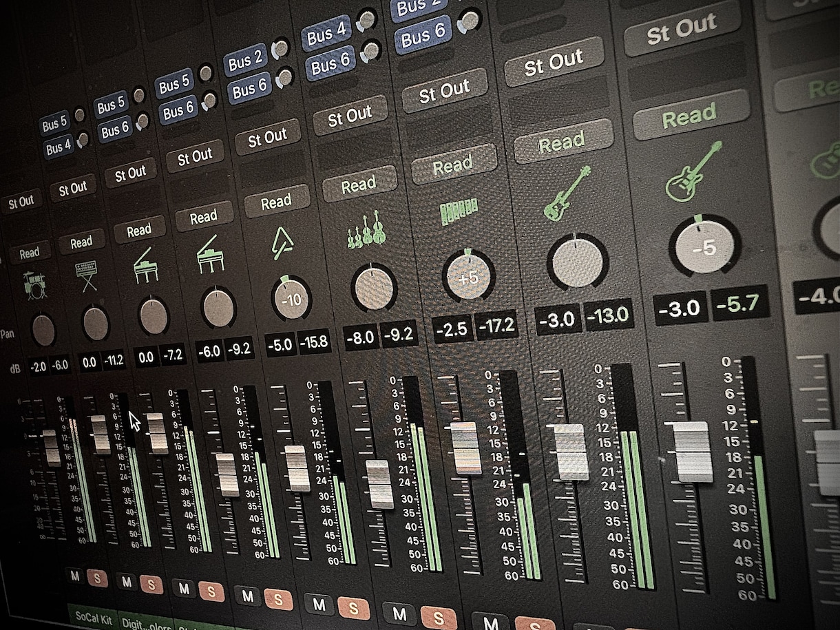
Task: Open the Read automation menu on the strings channel
Action: click(359, 184)
